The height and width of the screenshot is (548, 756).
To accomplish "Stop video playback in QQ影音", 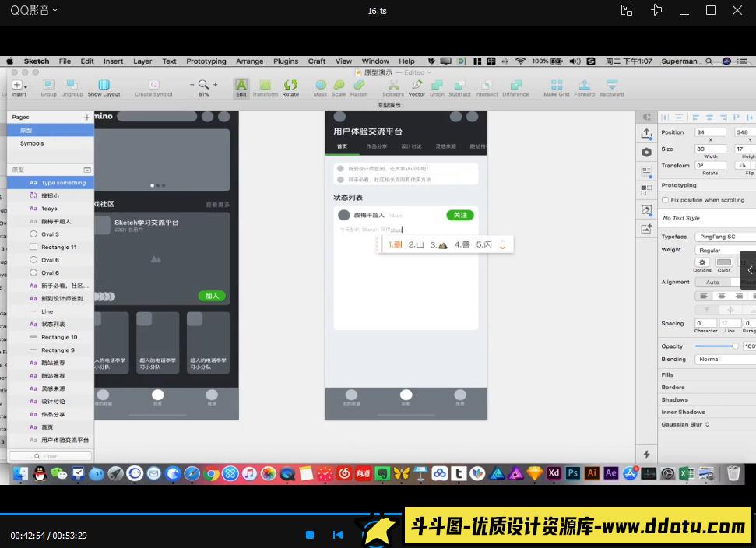I will pyautogui.click(x=310, y=535).
